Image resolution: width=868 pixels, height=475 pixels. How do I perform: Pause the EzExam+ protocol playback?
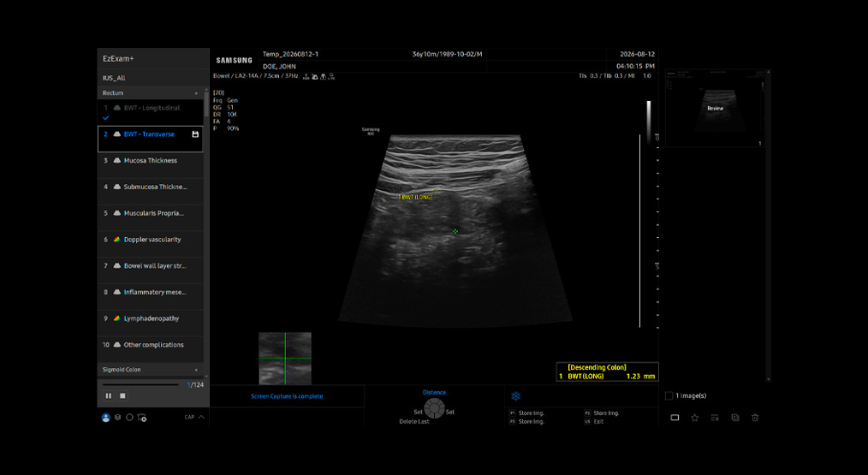109,395
